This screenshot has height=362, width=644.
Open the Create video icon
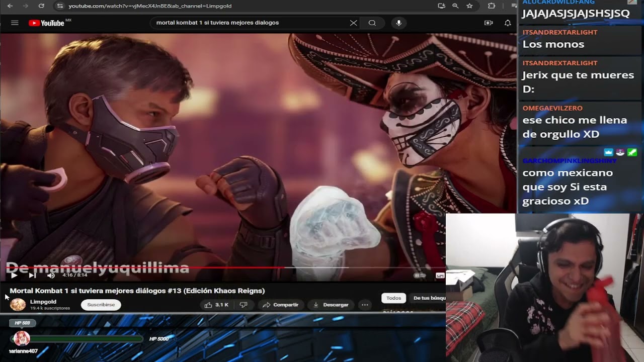click(488, 23)
